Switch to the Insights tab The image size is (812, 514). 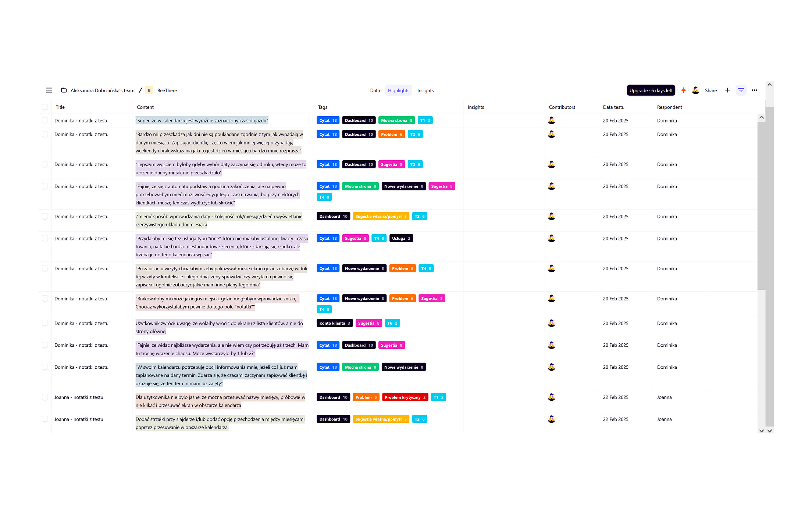[425, 90]
